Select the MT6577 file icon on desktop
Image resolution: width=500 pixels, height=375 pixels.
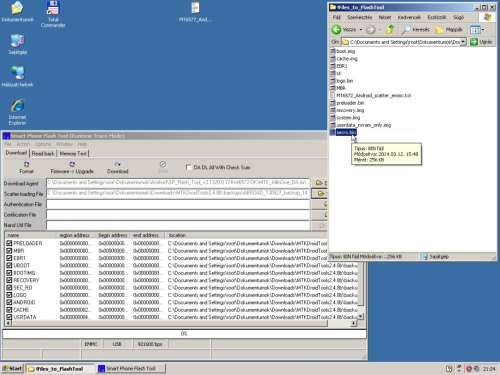click(195, 12)
